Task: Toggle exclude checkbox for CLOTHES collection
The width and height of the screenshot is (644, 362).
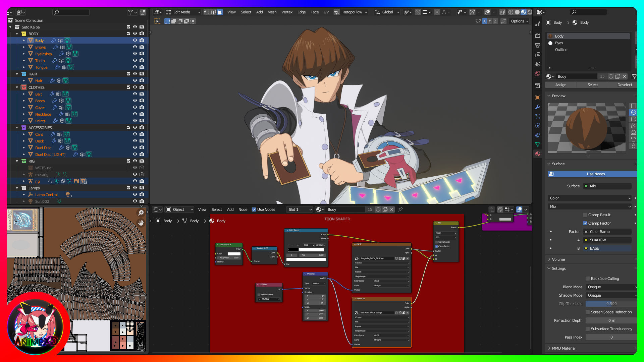Action: (x=128, y=87)
